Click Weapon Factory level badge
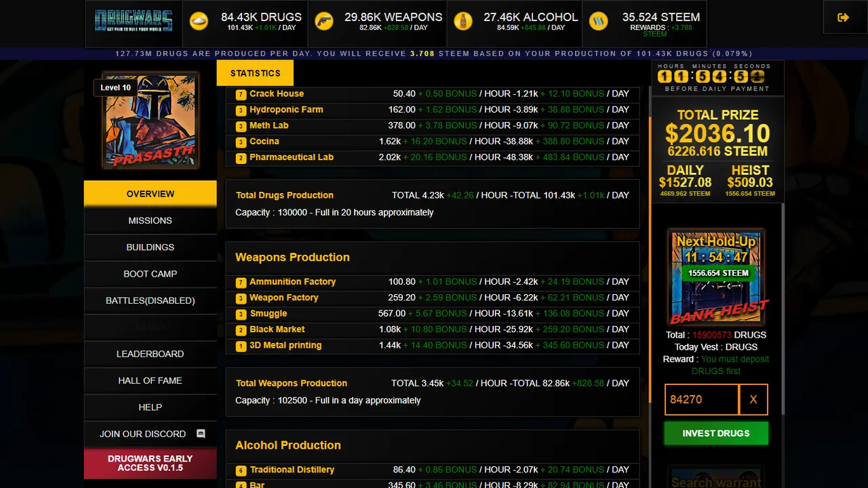Image resolution: width=868 pixels, height=488 pixels. click(241, 298)
